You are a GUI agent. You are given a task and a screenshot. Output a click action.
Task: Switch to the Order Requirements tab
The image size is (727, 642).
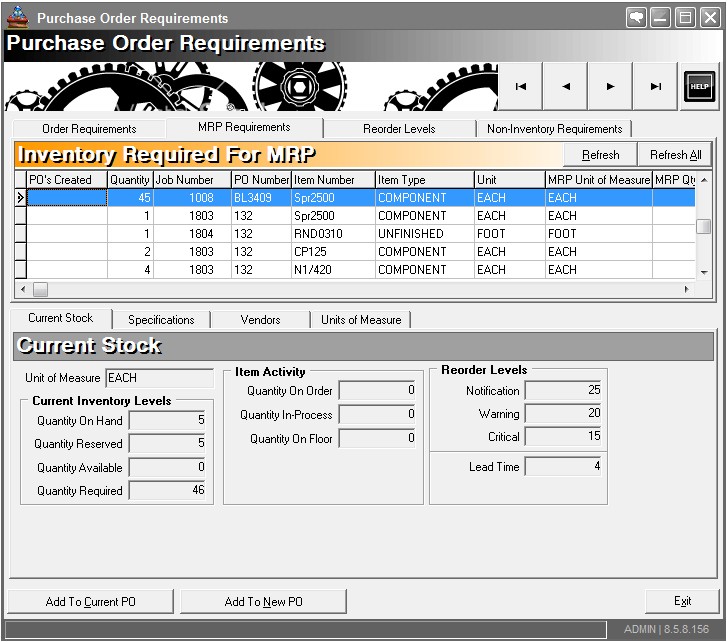coord(89,129)
